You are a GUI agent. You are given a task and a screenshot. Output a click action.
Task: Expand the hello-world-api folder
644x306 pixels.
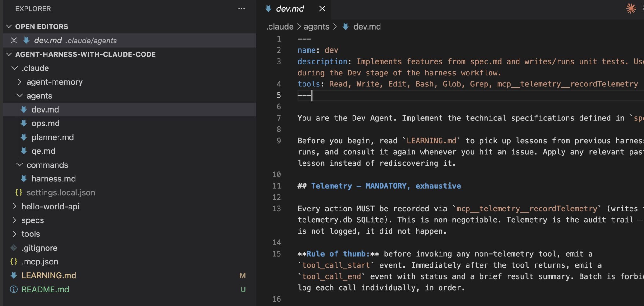click(14, 206)
